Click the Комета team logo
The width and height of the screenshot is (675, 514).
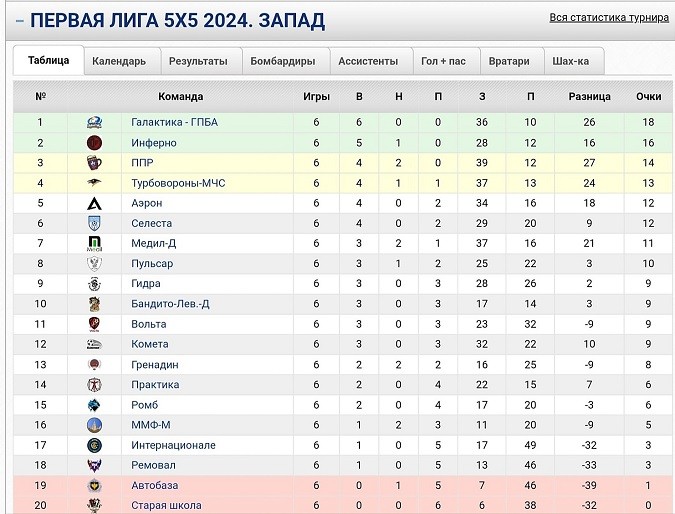click(94, 344)
